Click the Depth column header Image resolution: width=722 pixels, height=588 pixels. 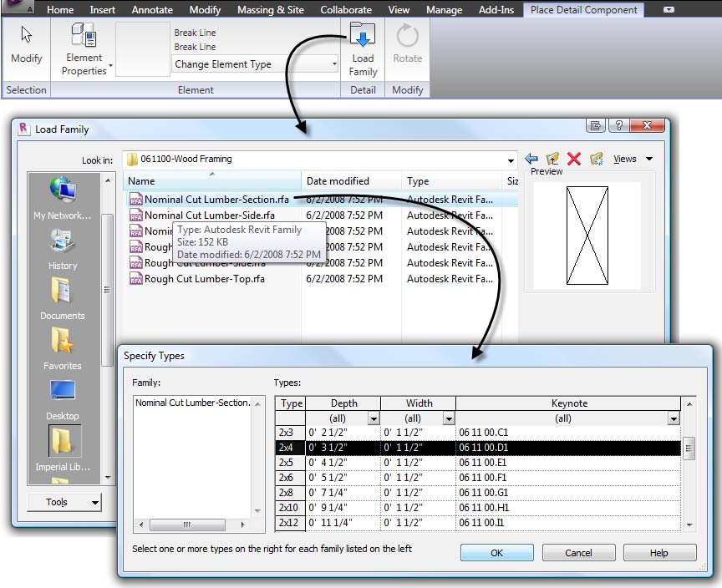[343, 403]
